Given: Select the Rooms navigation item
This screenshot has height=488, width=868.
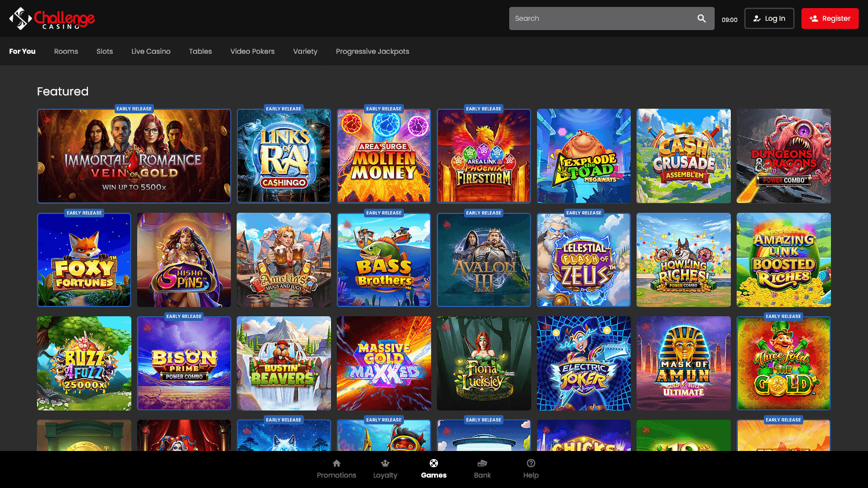Looking at the screenshot, I should [x=65, y=51].
